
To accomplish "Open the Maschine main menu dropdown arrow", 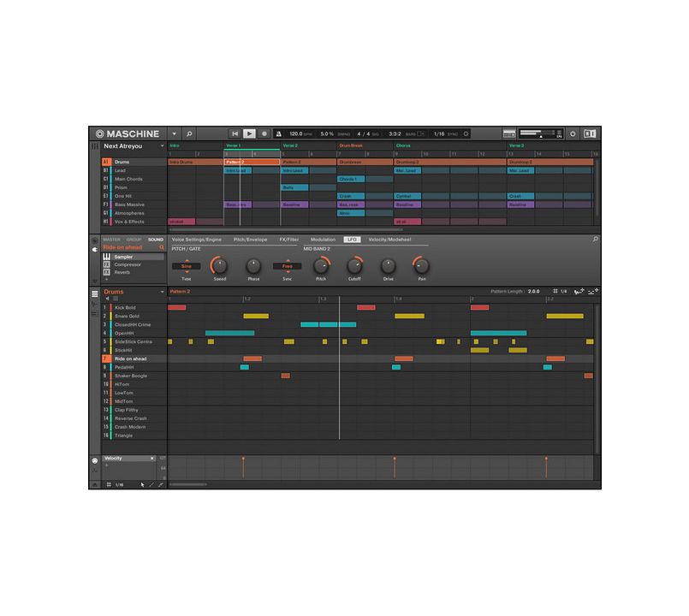I will click(x=175, y=133).
